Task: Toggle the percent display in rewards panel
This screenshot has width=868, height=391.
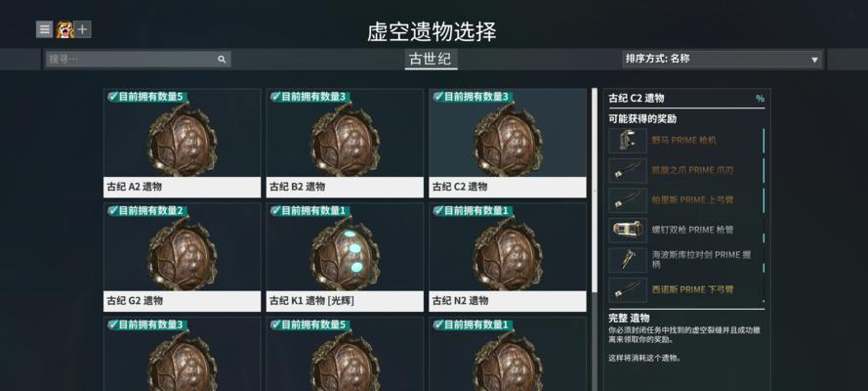Action: click(760, 99)
